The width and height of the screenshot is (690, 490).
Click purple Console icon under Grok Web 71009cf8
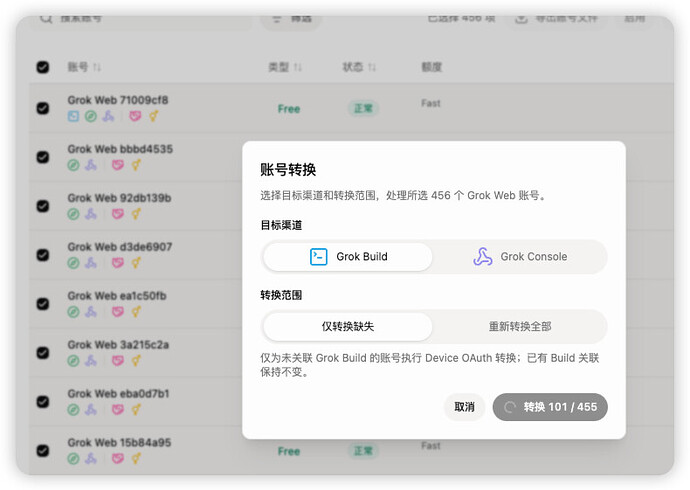click(108, 116)
